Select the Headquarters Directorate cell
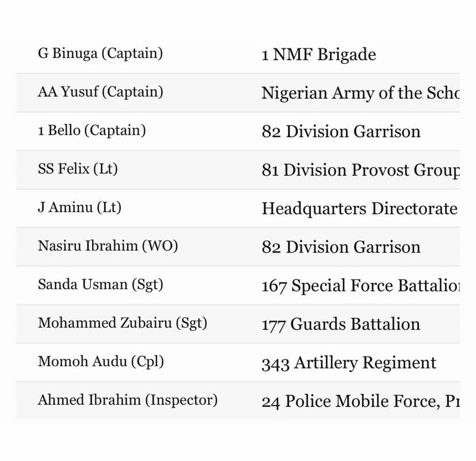The width and height of the screenshot is (476, 461). tap(359, 208)
